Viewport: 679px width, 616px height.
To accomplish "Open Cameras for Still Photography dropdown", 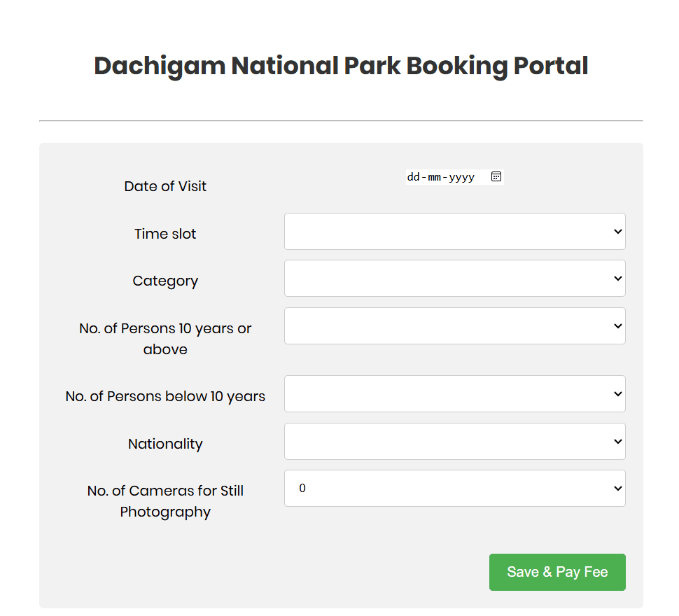I will point(454,489).
